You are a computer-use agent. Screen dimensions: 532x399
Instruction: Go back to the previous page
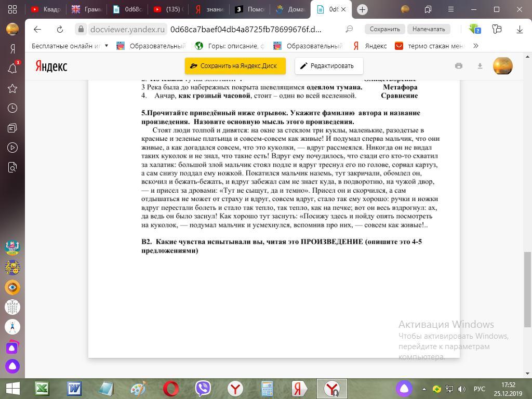click(x=37, y=29)
